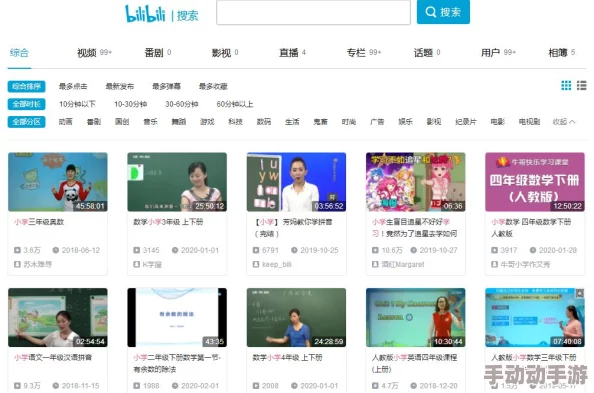Select 全部分区 category filter

27,122
